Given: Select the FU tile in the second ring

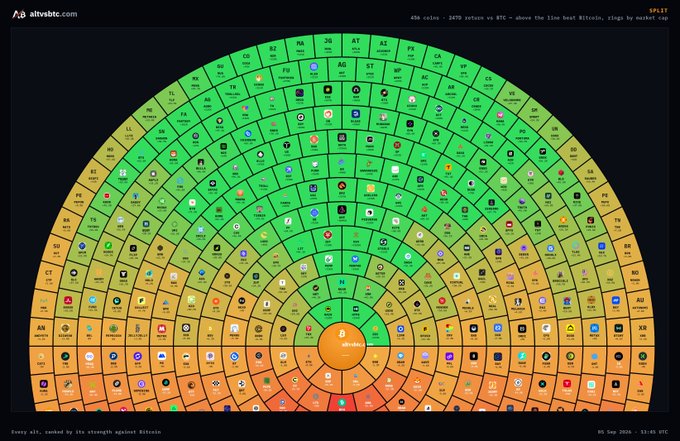Looking at the screenshot, I should [x=286, y=73].
